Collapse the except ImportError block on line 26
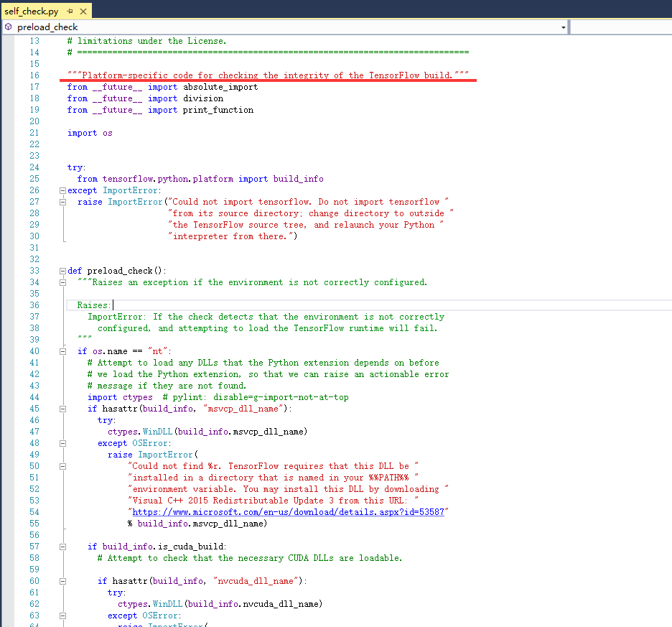This screenshot has width=672, height=627. (63, 190)
